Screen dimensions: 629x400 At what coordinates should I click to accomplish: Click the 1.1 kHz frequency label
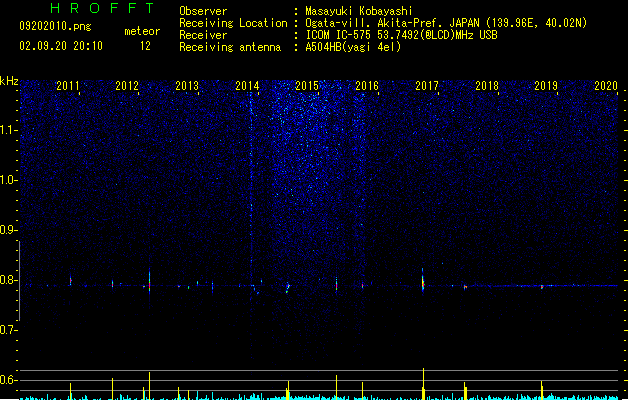8,130
